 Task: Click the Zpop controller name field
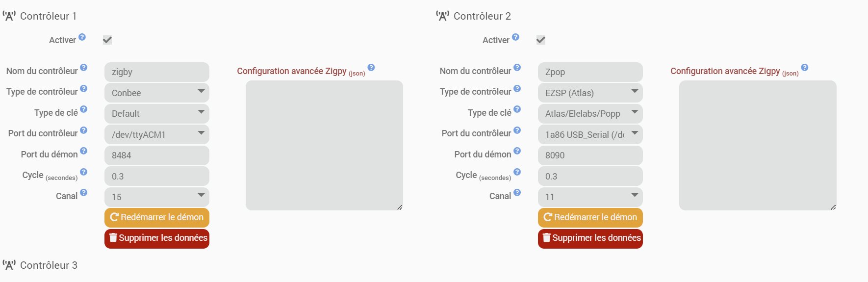[590, 72]
